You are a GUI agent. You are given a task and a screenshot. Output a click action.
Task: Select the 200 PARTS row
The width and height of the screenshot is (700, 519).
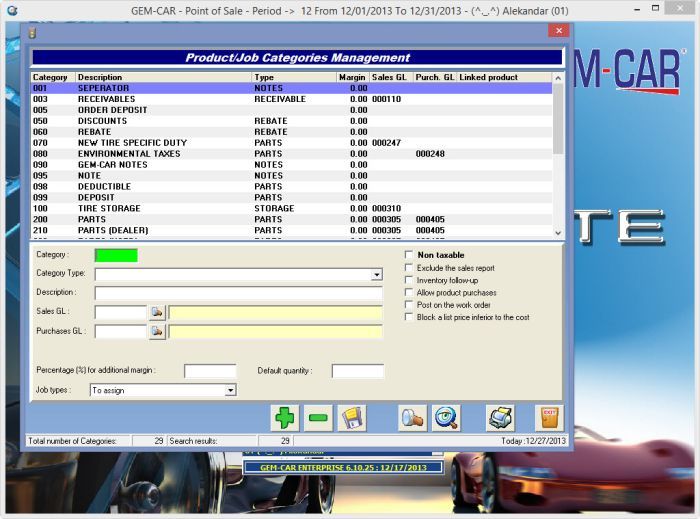click(292, 219)
